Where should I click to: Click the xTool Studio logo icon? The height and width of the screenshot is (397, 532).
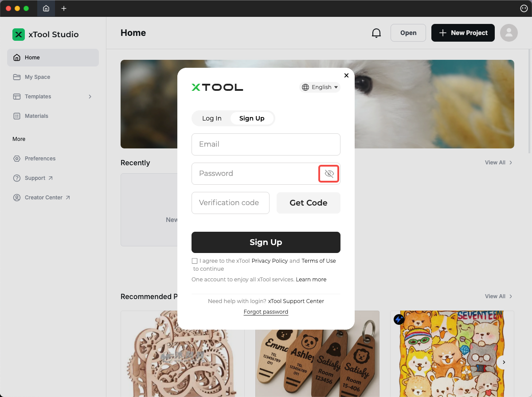click(x=19, y=35)
